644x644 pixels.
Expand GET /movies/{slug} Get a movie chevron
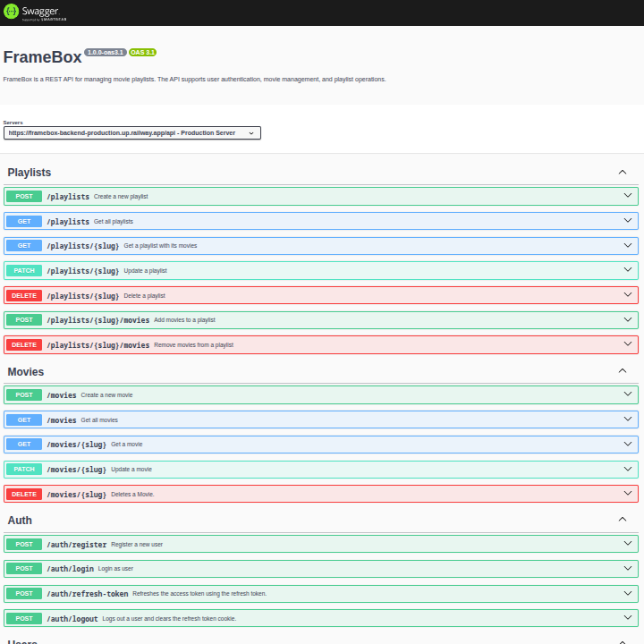(x=628, y=445)
